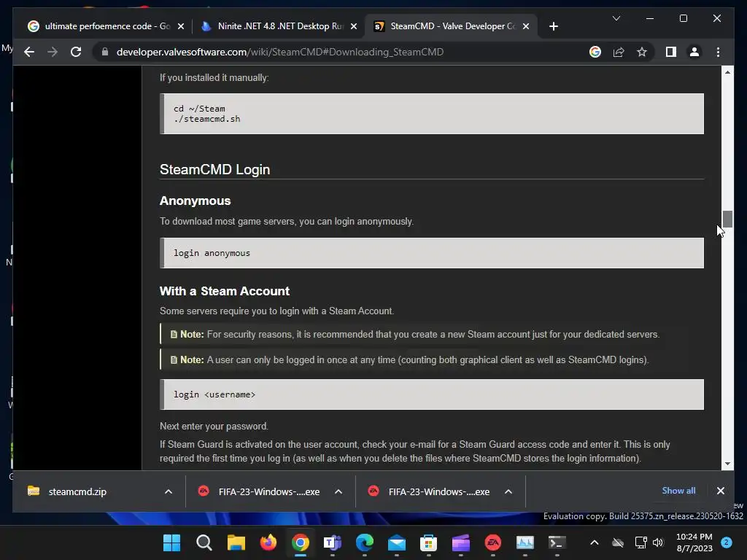The image size is (747, 560).
Task: Click the login <username> code block
Action: 432,394
